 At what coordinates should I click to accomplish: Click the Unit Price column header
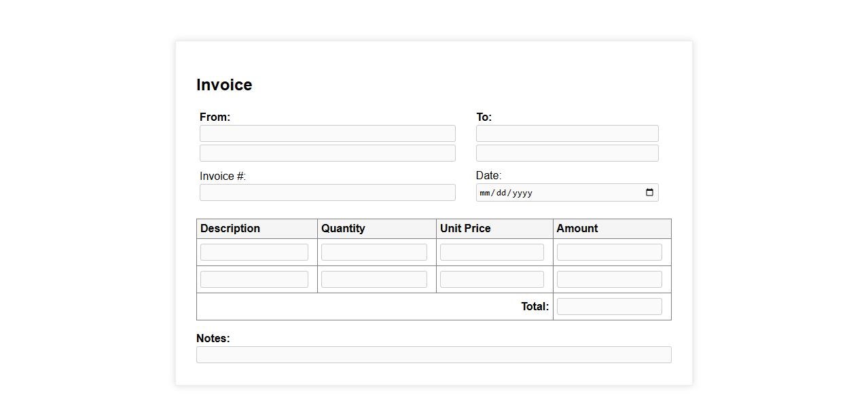pyautogui.click(x=465, y=229)
